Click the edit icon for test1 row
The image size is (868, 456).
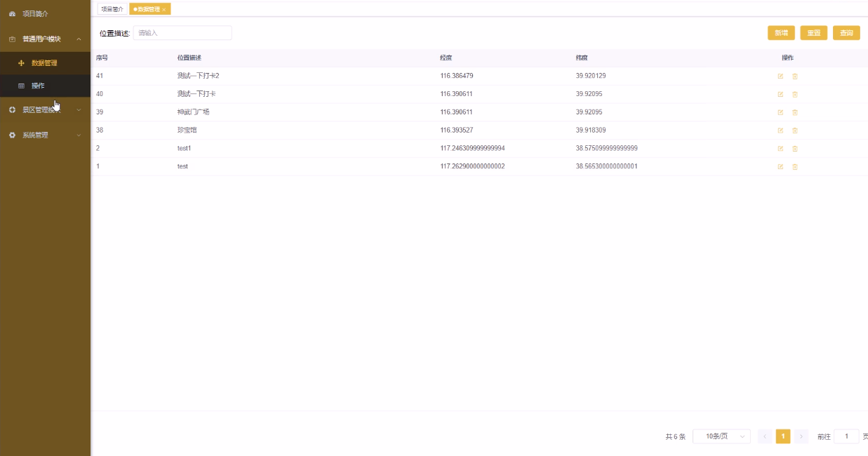coord(780,149)
